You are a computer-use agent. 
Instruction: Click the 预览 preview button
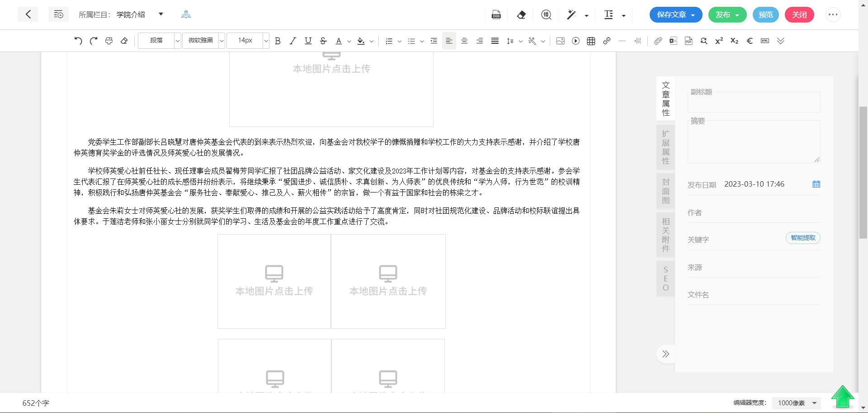[x=765, y=15]
